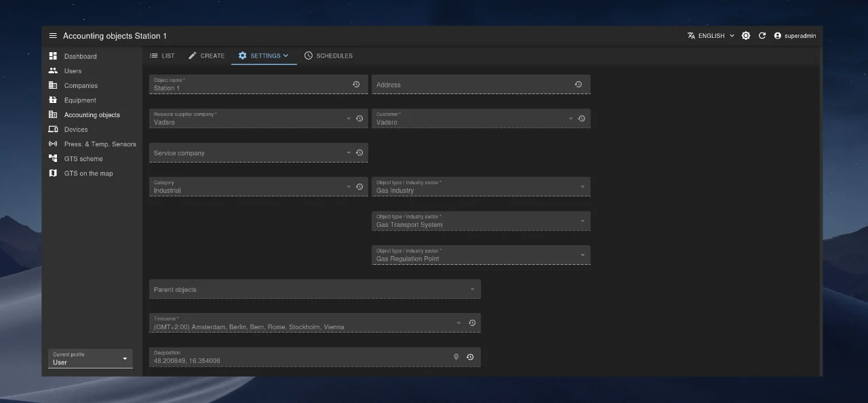Expand the Current profile User dropdown

pyautogui.click(x=89, y=359)
